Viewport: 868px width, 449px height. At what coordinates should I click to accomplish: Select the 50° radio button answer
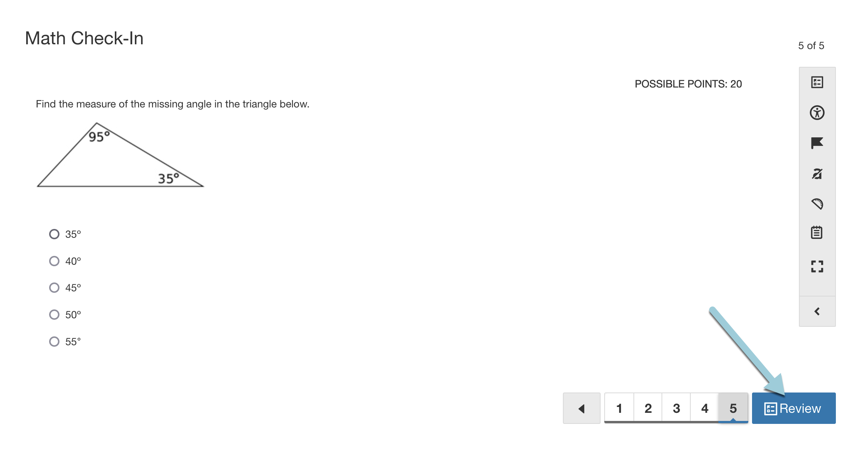pyautogui.click(x=53, y=314)
